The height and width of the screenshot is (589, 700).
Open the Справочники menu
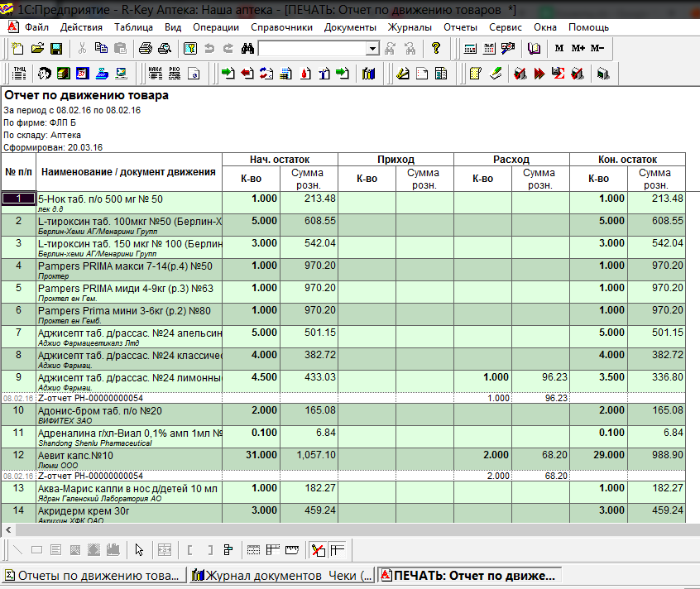pyautogui.click(x=281, y=26)
